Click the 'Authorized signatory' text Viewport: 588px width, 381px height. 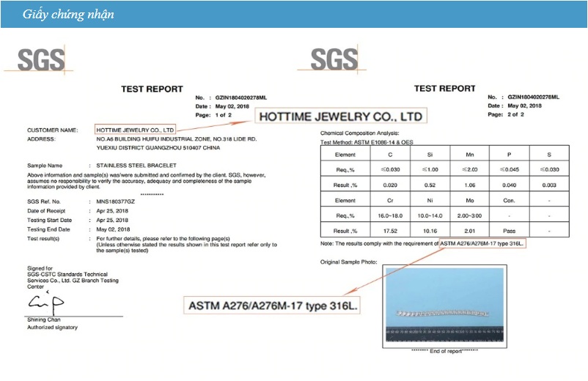coord(53,327)
